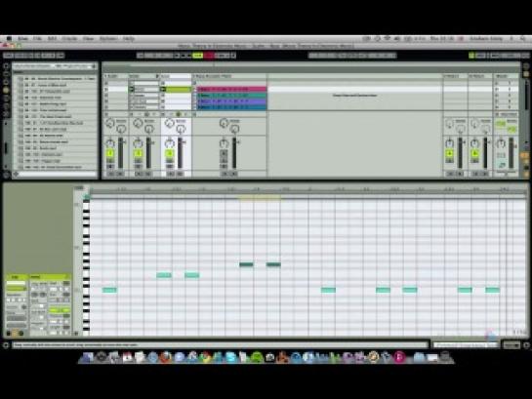The image size is (532, 399).
Task: Click the yellow highlighted transport button
Action: click(197, 56)
